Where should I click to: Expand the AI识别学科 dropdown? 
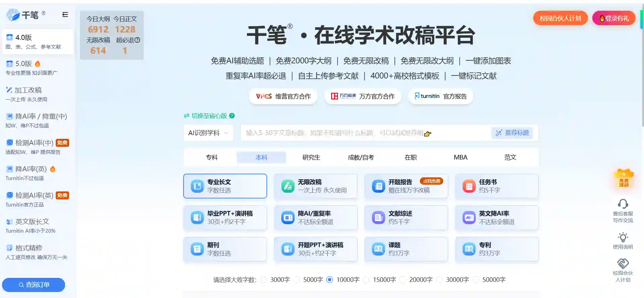click(x=208, y=133)
